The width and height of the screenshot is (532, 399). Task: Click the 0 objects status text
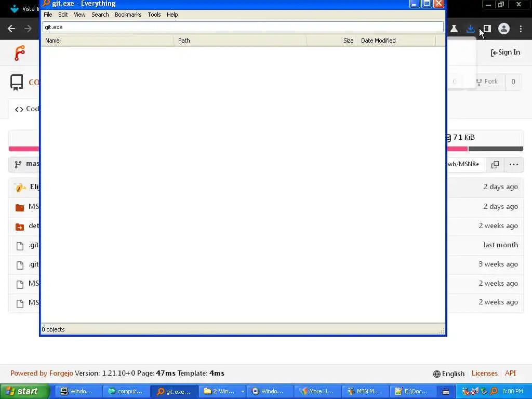[53, 329]
